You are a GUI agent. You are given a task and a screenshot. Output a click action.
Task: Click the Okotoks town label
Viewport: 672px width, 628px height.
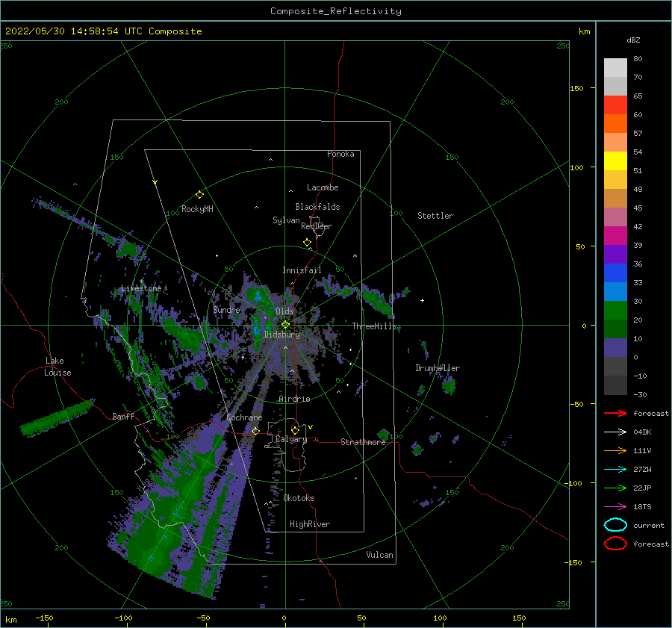[299, 498]
